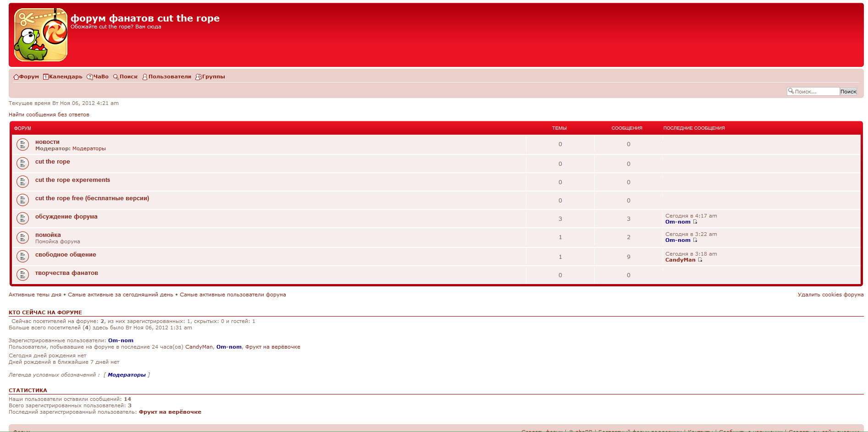
Task: Open Самые активные за сегодняшний день
Action: pyautogui.click(x=121, y=295)
